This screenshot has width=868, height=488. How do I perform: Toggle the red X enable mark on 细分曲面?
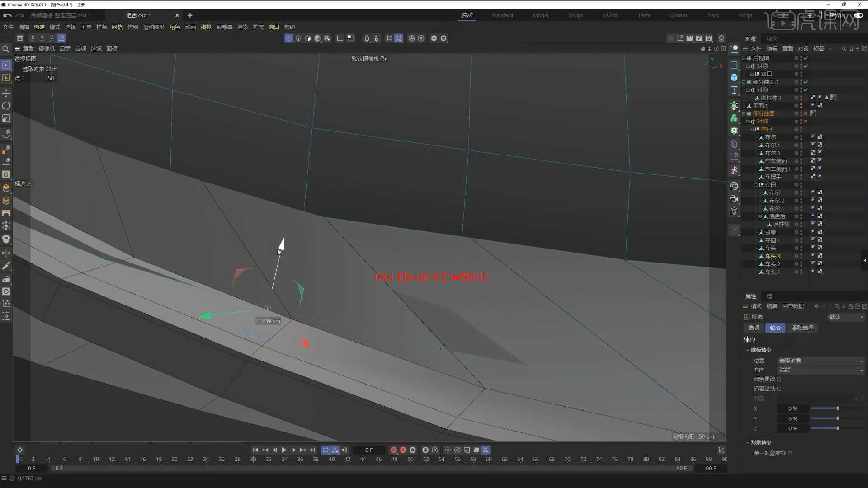pos(806,113)
